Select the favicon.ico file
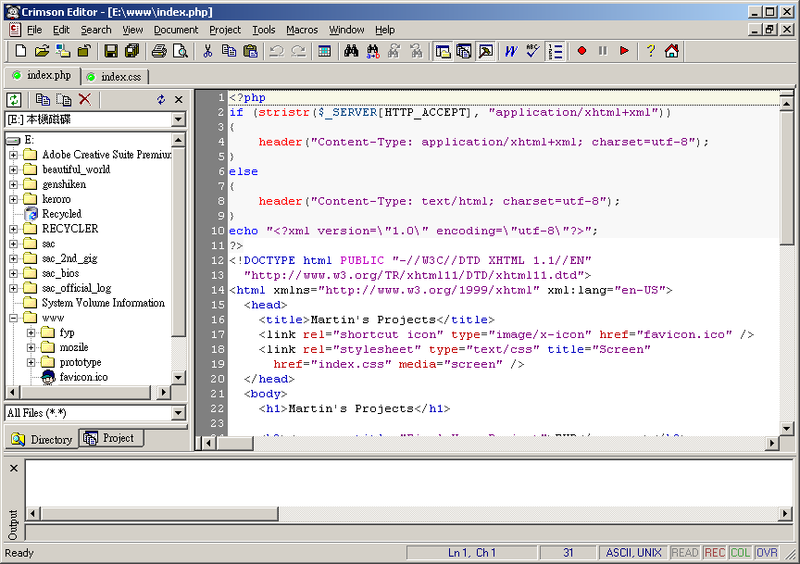 pos(84,377)
